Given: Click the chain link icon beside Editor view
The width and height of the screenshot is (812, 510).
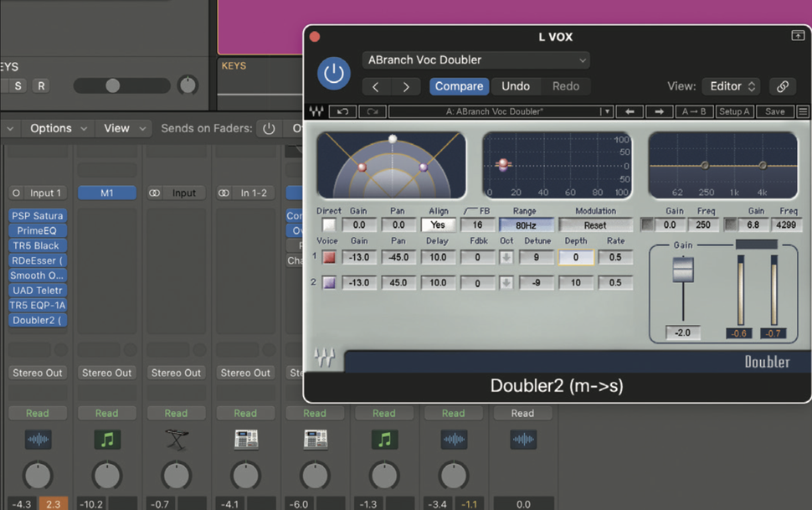Looking at the screenshot, I should click(x=784, y=85).
